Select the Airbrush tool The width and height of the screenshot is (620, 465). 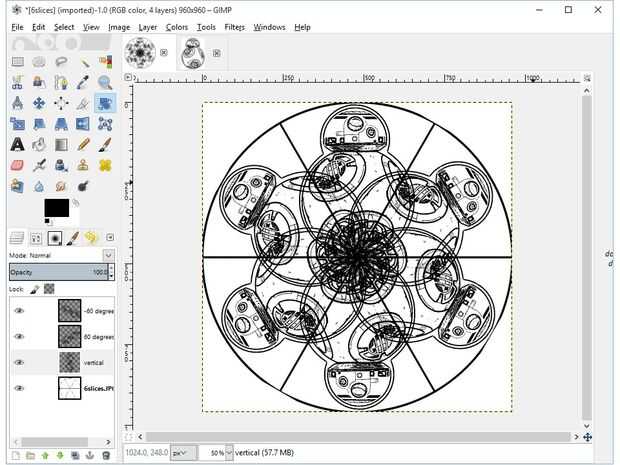[x=39, y=165]
